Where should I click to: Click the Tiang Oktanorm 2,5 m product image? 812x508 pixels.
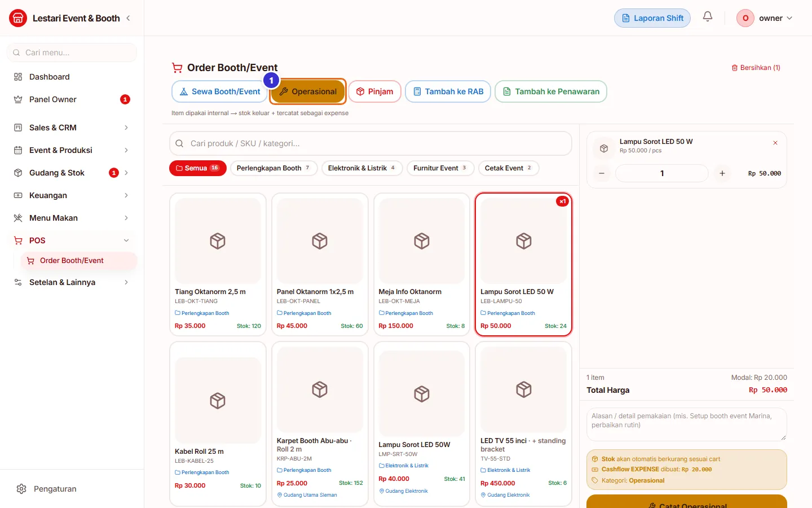218,241
